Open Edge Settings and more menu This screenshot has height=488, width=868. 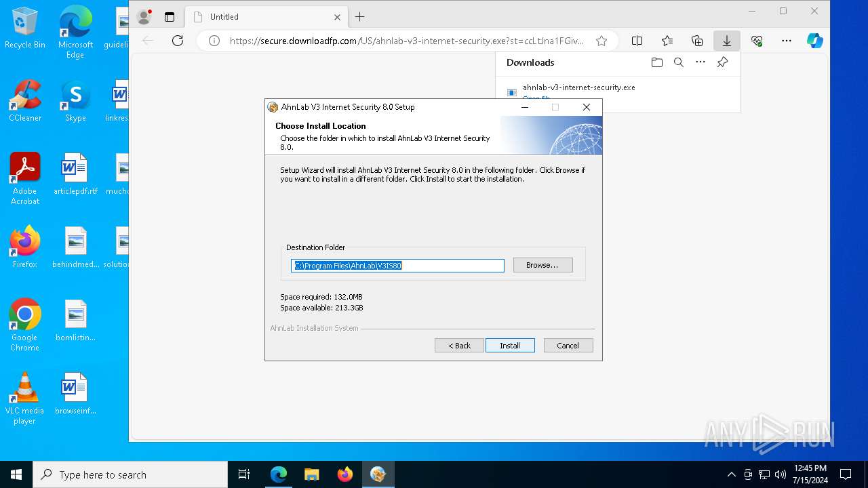coord(787,41)
